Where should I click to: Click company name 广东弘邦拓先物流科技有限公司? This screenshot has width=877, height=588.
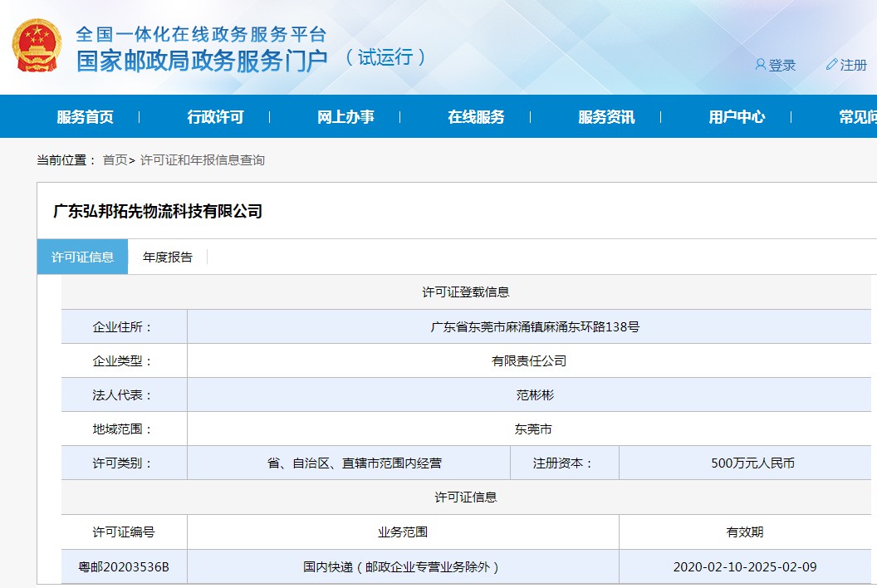[158, 212]
